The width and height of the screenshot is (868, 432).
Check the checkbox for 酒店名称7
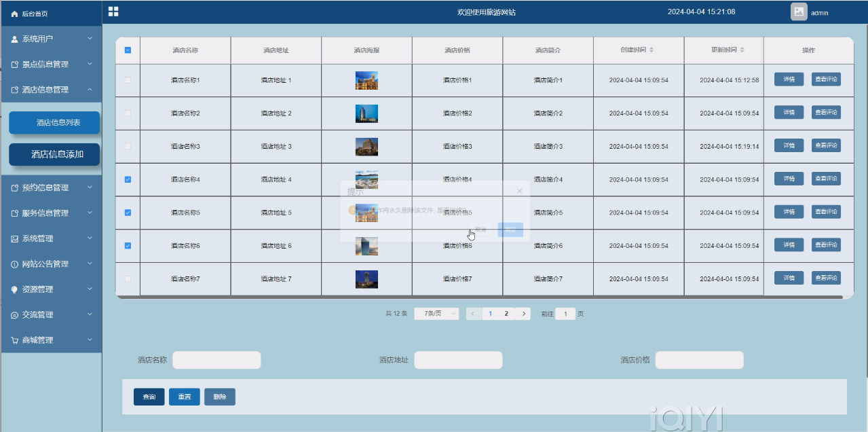(128, 279)
